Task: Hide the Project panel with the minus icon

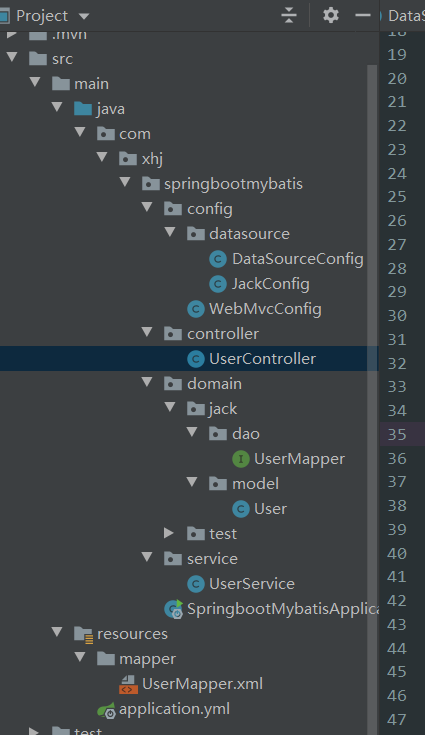Action: point(363,15)
